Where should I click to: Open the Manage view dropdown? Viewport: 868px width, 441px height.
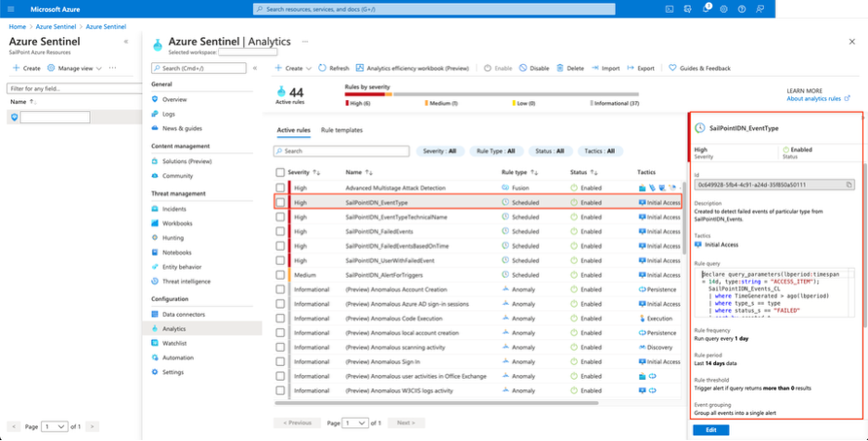click(x=75, y=68)
